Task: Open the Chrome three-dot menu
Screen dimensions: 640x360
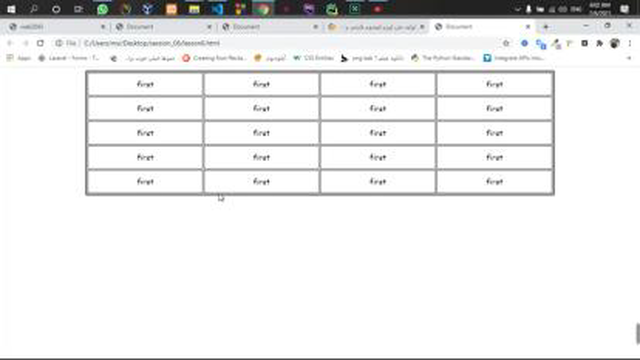Action: [630, 43]
